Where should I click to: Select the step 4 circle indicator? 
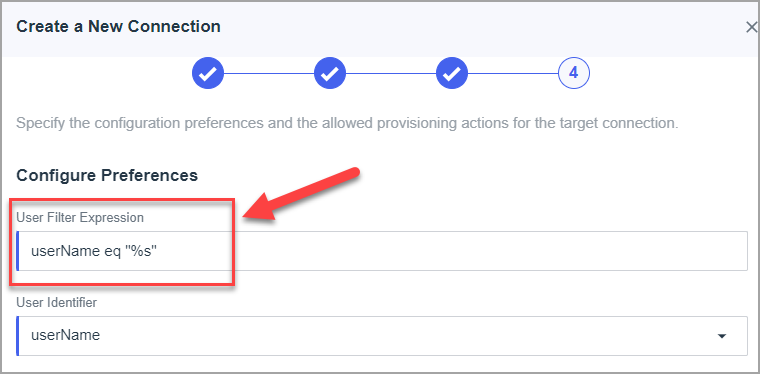(x=574, y=73)
